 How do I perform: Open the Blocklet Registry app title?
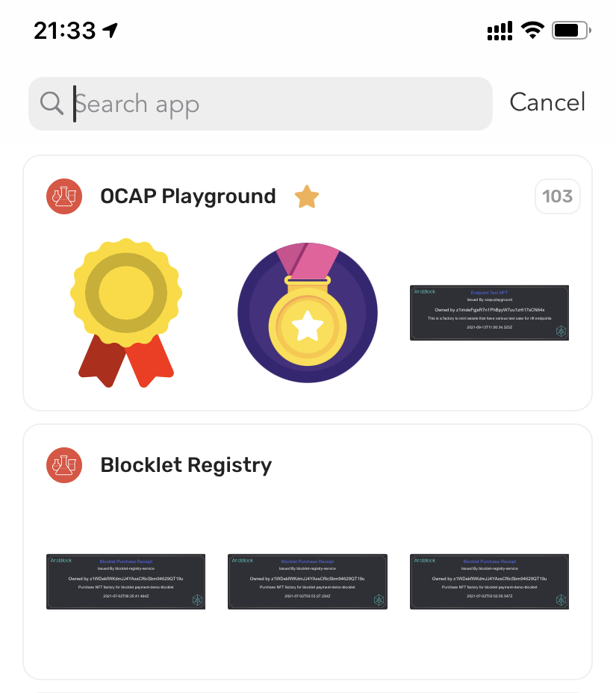pos(186,465)
